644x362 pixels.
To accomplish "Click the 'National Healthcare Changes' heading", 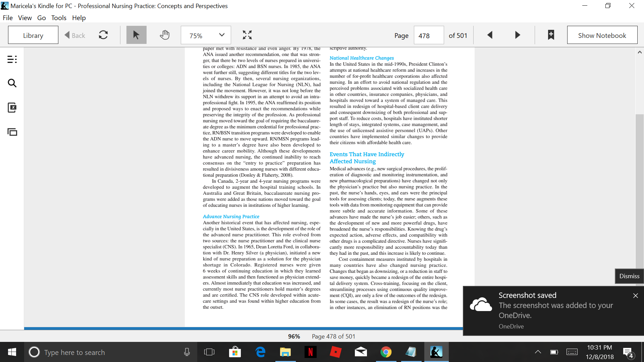I will (362, 58).
